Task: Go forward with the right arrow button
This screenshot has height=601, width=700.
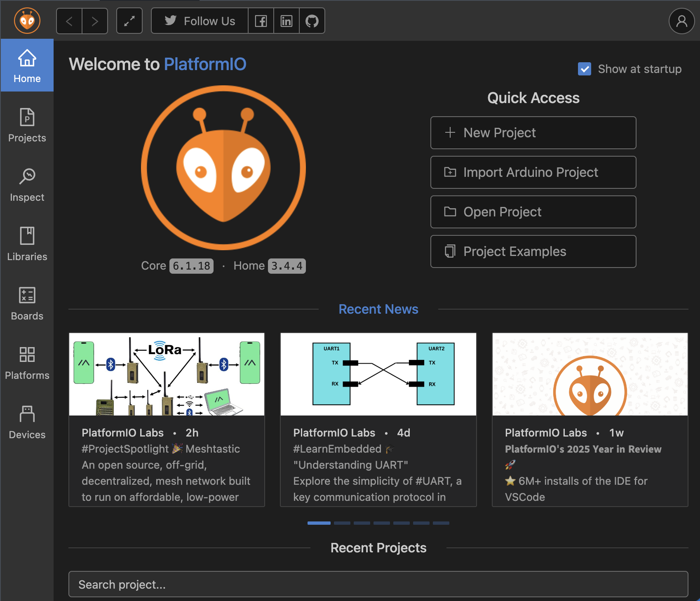Action: [95, 21]
